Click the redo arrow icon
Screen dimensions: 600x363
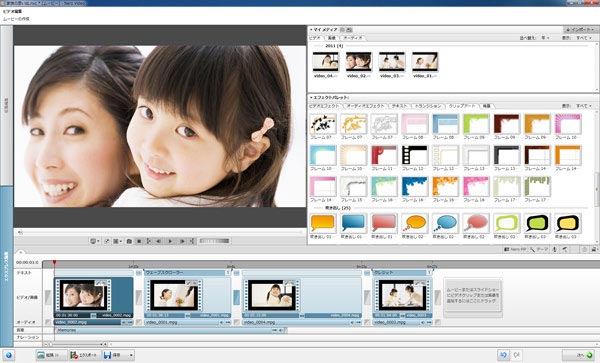516,355
